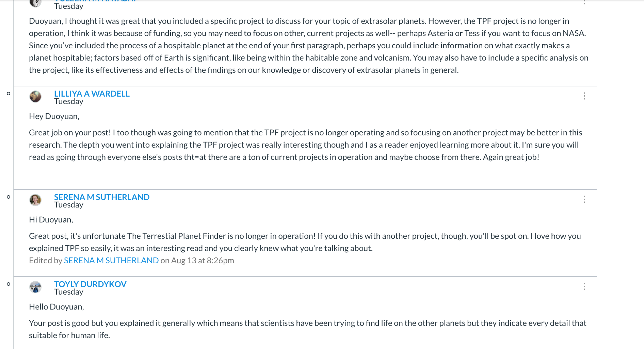Toggle read state dot beside Lilliya's reply

click(x=9, y=94)
